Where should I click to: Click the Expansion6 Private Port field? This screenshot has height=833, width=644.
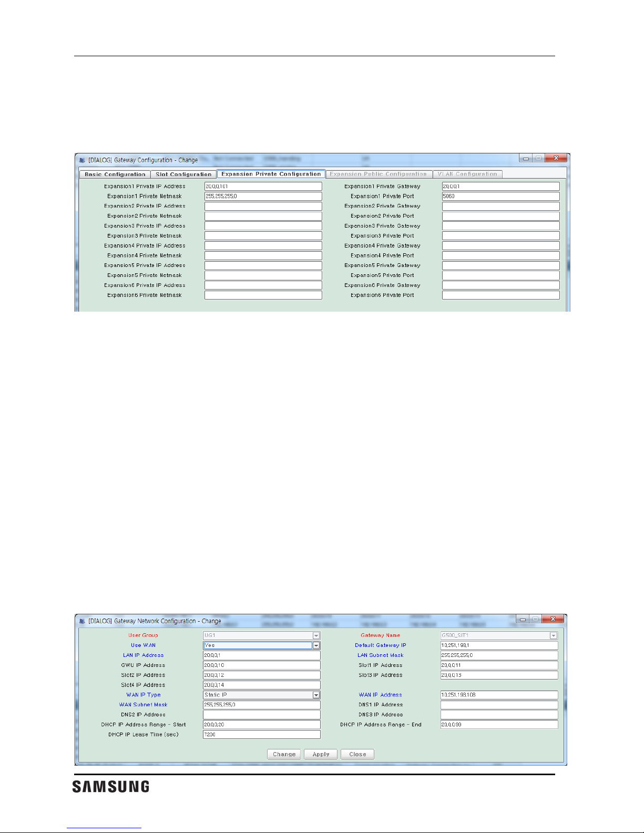[x=501, y=295]
